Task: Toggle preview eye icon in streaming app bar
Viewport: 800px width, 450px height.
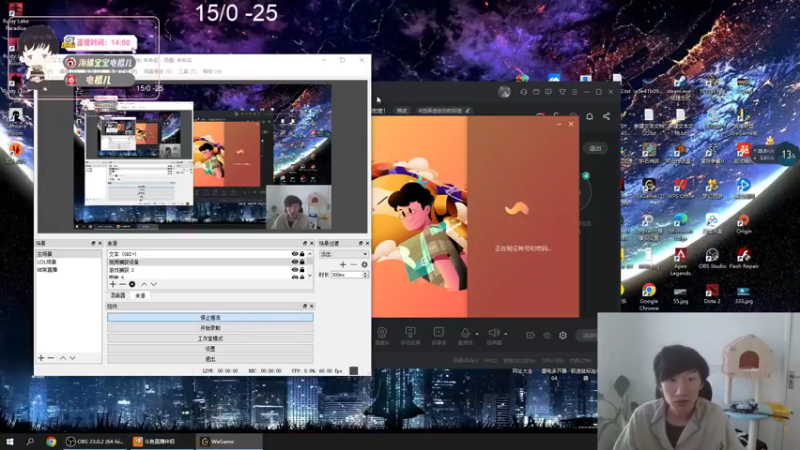Action: tap(547, 335)
